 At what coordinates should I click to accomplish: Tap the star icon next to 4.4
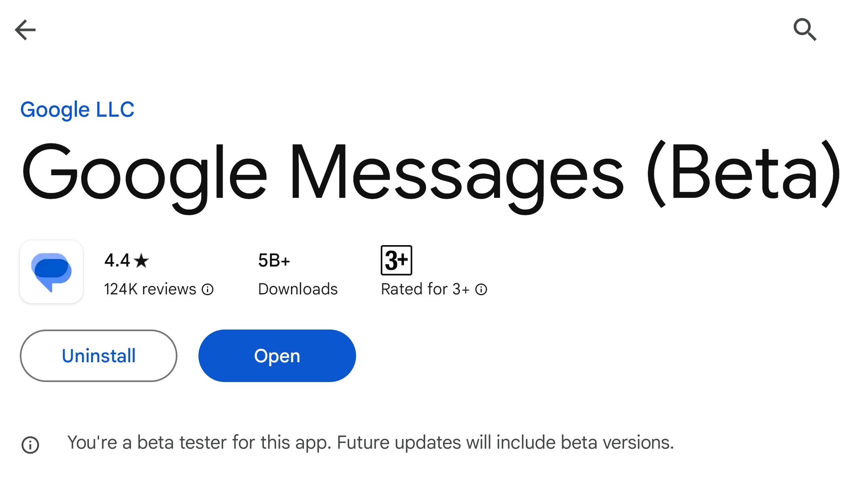(141, 260)
